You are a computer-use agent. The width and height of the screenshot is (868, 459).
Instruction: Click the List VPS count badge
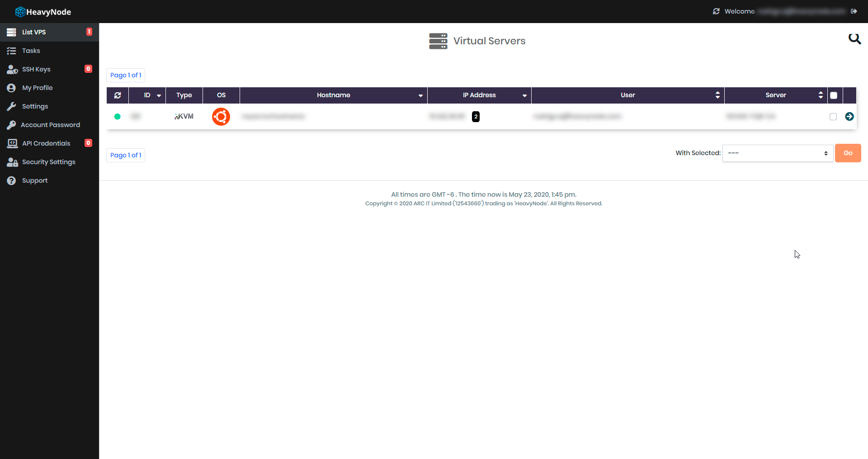click(x=89, y=32)
